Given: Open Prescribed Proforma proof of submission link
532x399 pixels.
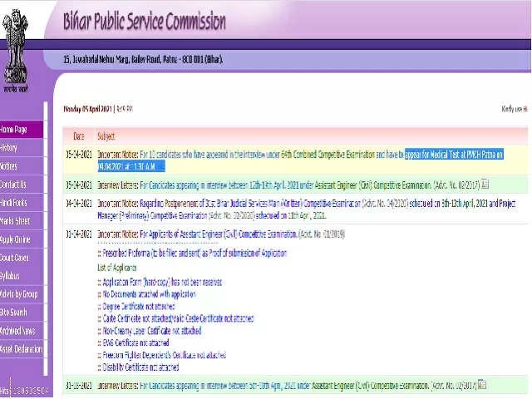Looking at the screenshot, I should coord(195,253).
